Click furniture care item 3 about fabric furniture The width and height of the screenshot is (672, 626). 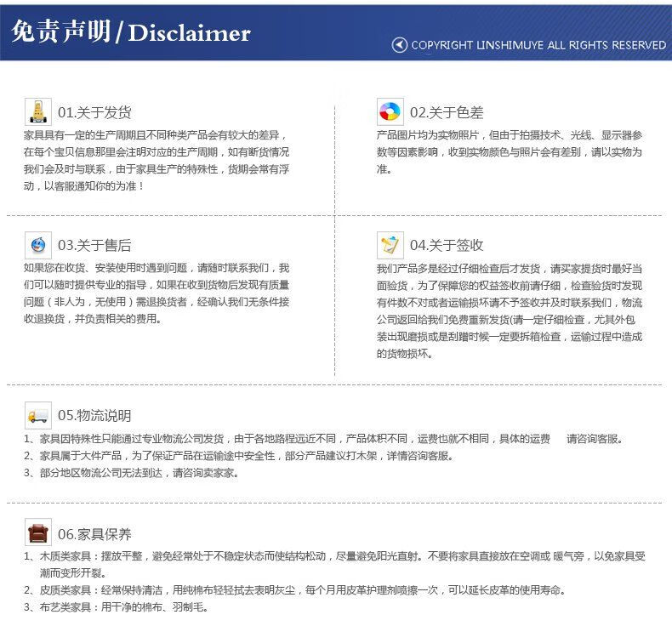116,607
